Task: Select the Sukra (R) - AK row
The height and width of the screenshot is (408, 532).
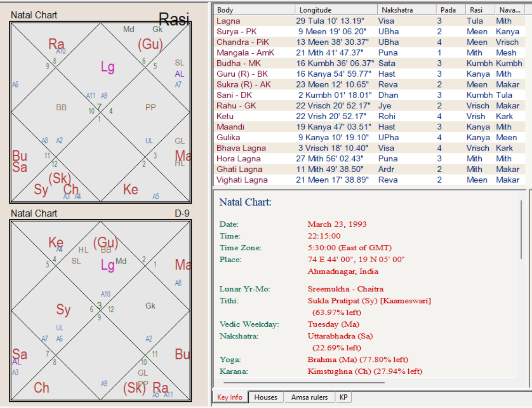Action: click(x=244, y=85)
